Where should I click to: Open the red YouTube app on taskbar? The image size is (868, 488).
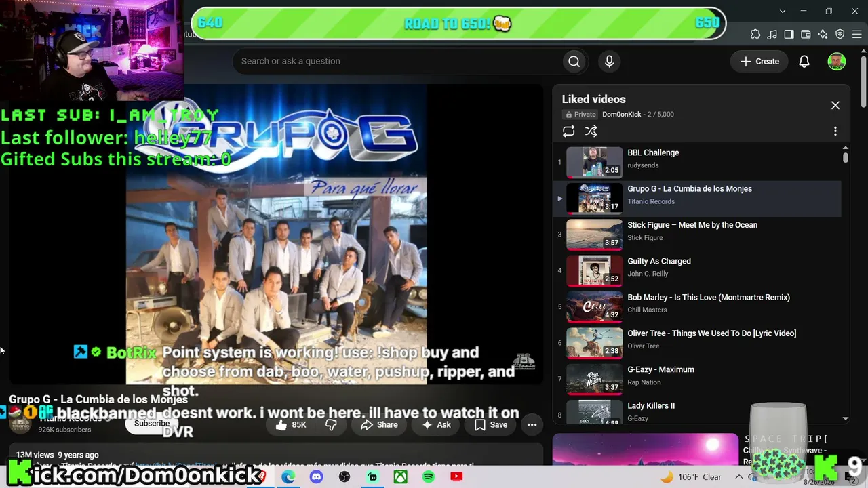(x=456, y=477)
